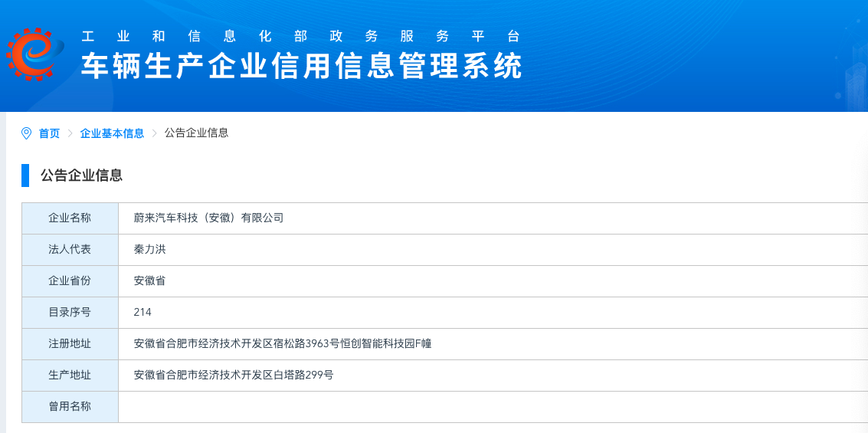The image size is (868, 433).
Task: Click the MIIT gear logo icon
Action: pos(35,54)
